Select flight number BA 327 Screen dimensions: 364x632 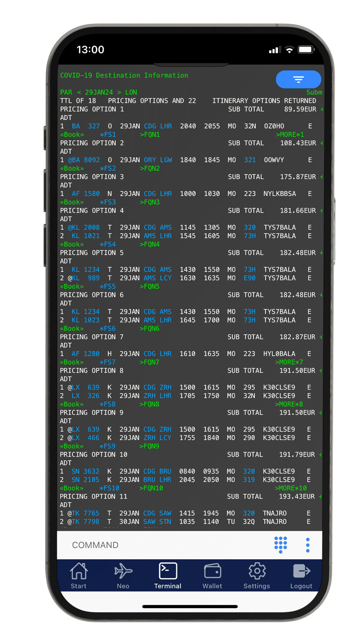[86, 126]
